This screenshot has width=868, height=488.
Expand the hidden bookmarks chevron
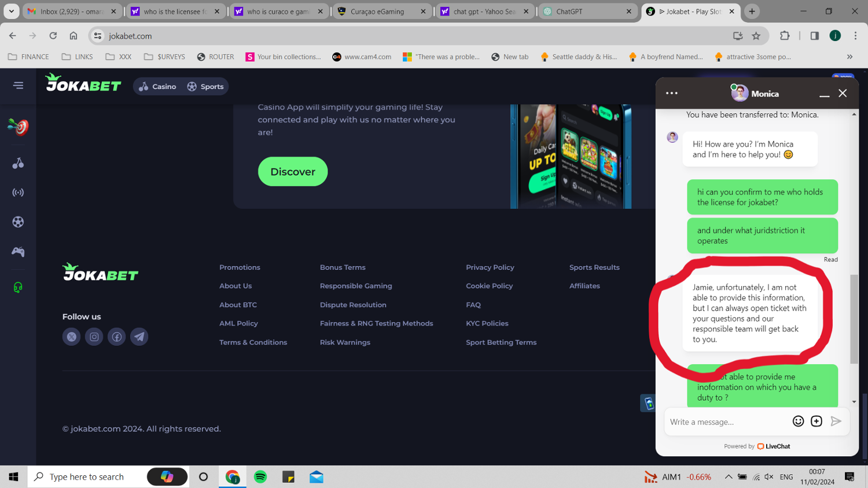click(849, 57)
